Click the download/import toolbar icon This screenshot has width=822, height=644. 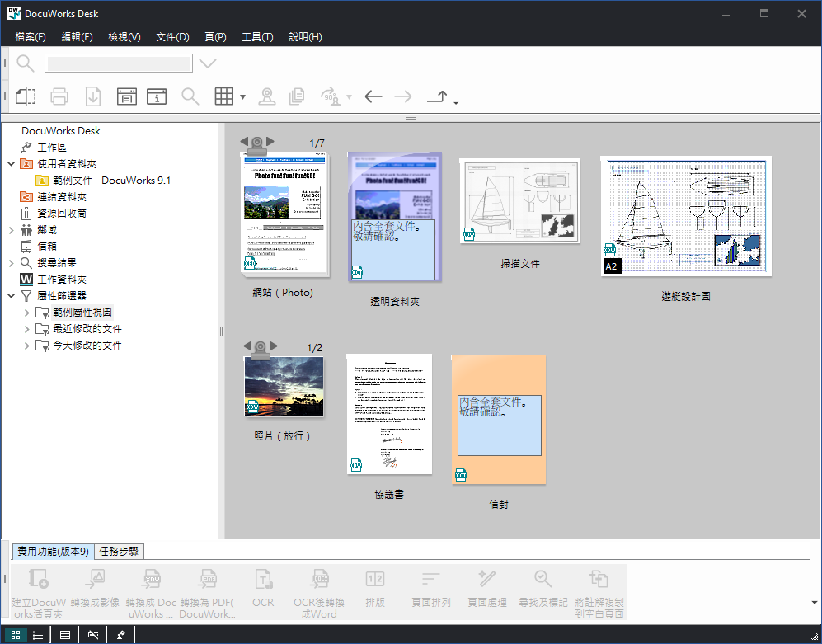[93, 96]
